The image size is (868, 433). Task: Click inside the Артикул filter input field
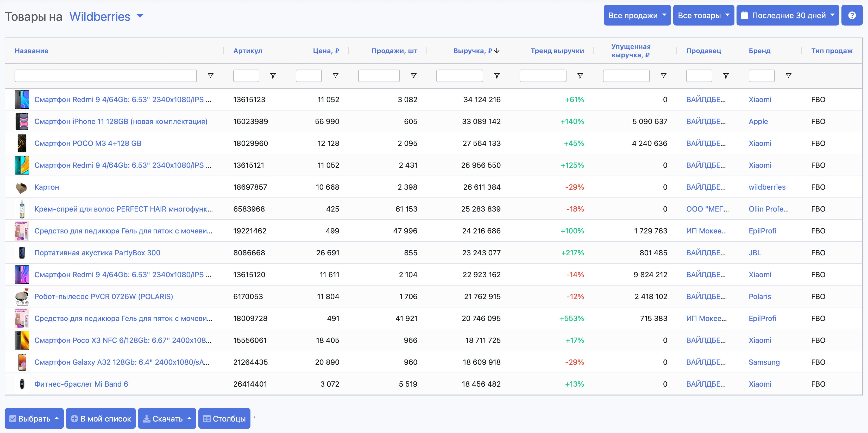[246, 76]
